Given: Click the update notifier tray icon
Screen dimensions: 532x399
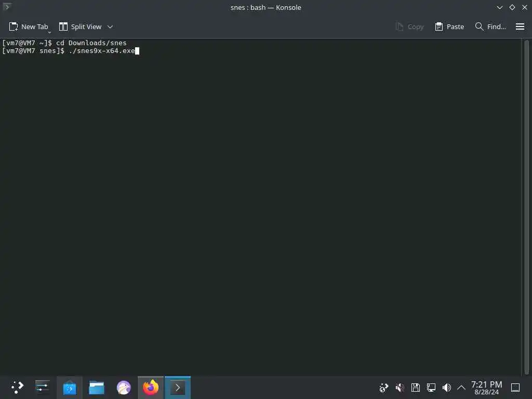Looking at the screenshot, I should (x=384, y=388).
